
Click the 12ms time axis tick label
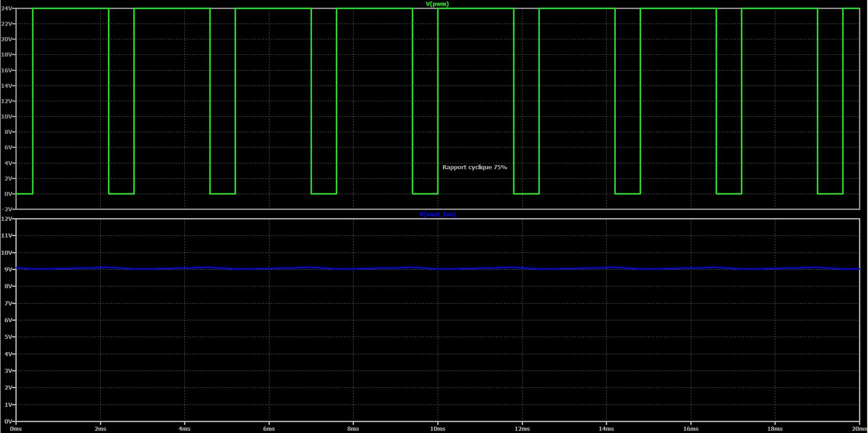click(522, 428)
